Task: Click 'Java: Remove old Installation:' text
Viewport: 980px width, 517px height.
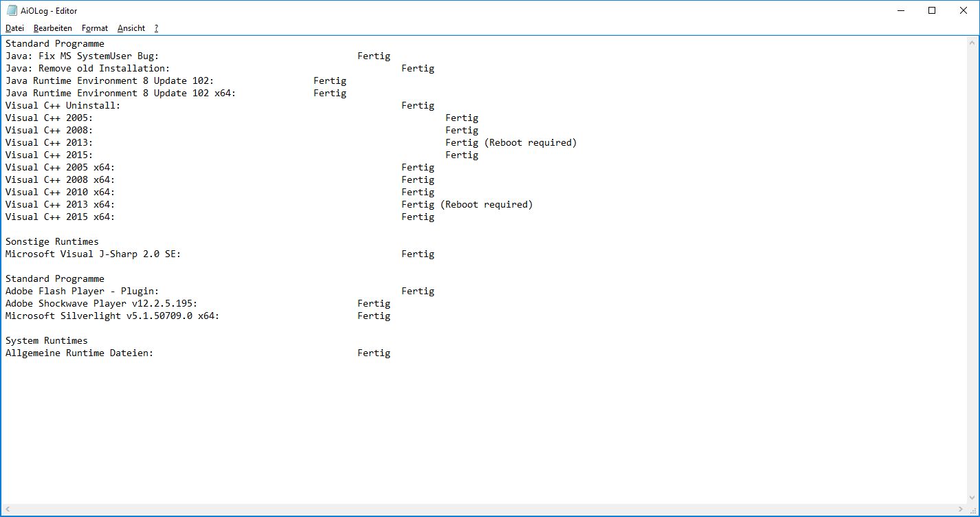Action: click(87, 69)
